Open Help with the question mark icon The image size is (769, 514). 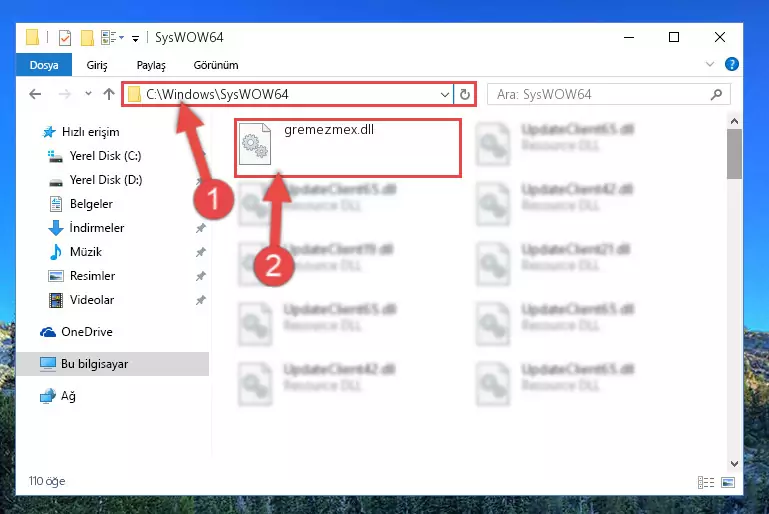731,64
